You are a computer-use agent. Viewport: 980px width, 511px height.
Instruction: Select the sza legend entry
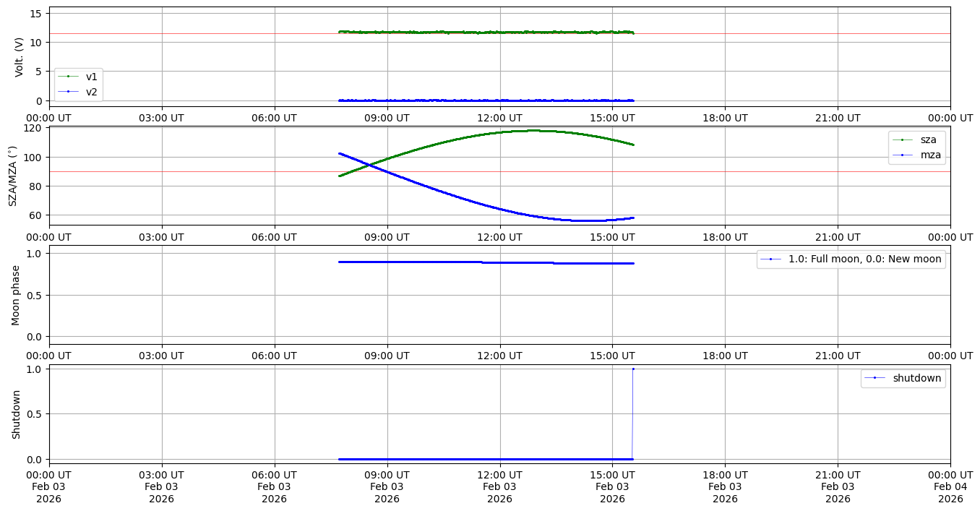pos(928,139)
